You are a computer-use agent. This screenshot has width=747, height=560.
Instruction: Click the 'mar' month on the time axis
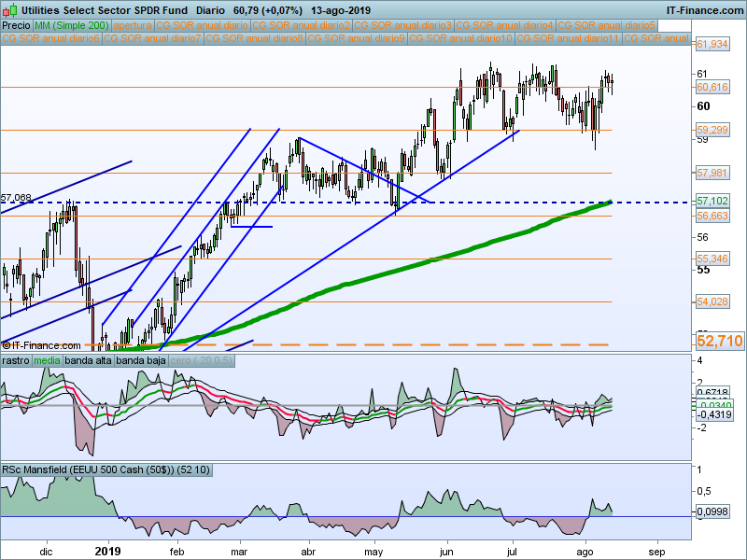point(239,553)
